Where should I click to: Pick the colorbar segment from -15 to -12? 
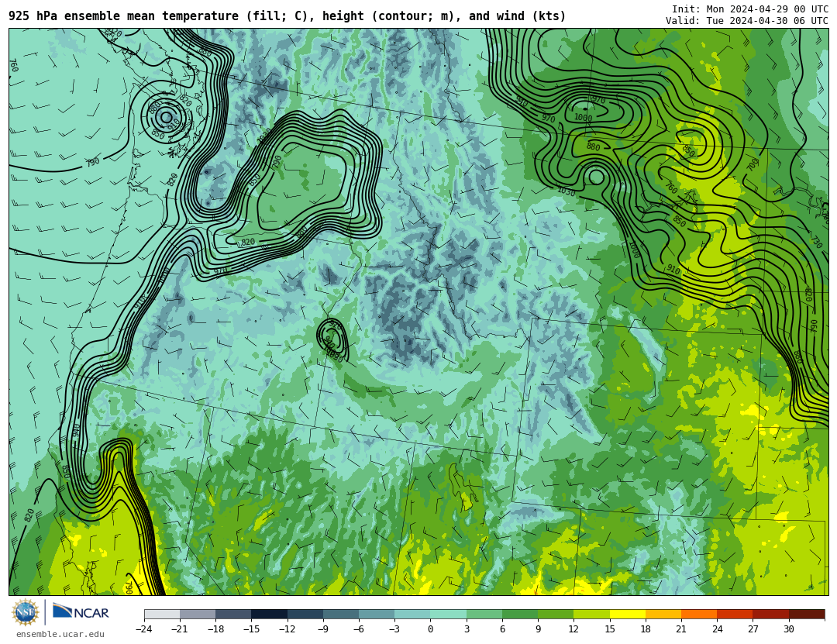(x=270, y=614)
